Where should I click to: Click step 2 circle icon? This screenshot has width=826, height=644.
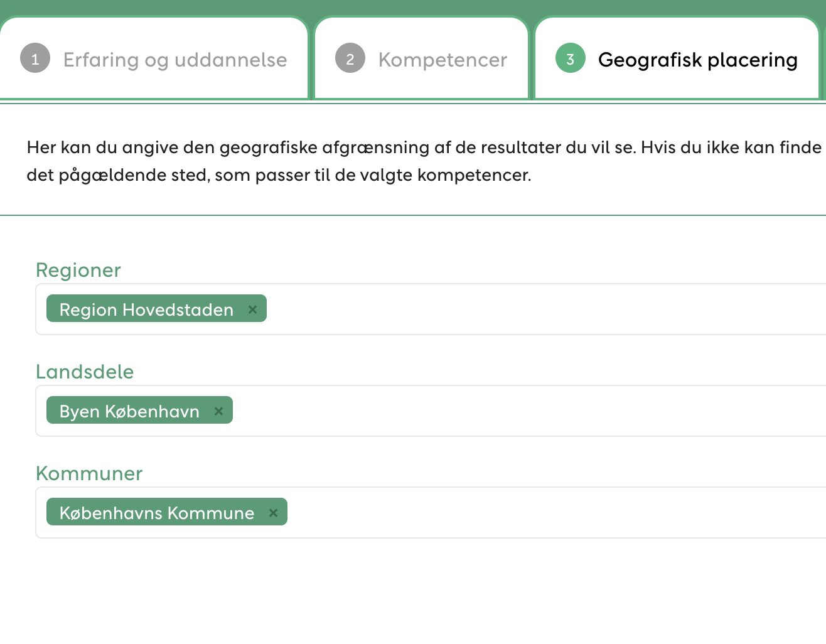(x=350, y=59)
